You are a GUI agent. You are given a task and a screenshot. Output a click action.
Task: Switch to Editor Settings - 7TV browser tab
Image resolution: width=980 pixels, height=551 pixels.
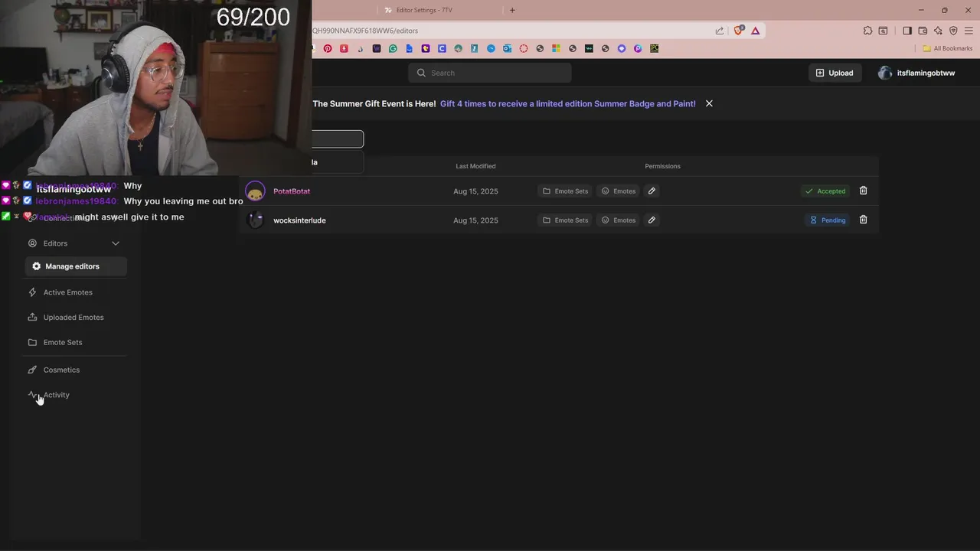(x=439, y=10)
